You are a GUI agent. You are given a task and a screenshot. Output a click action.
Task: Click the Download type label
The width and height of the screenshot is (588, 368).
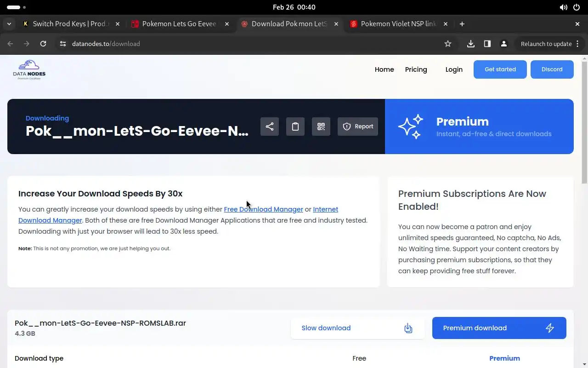(39, 358)
